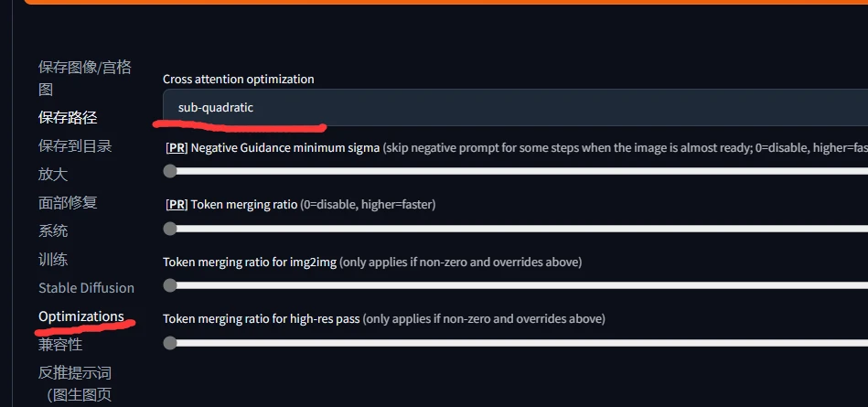This screenshot has width=868, height=407.
Task: Open the 保存图像/宫格图 settings section
Action: pos(85,78)
